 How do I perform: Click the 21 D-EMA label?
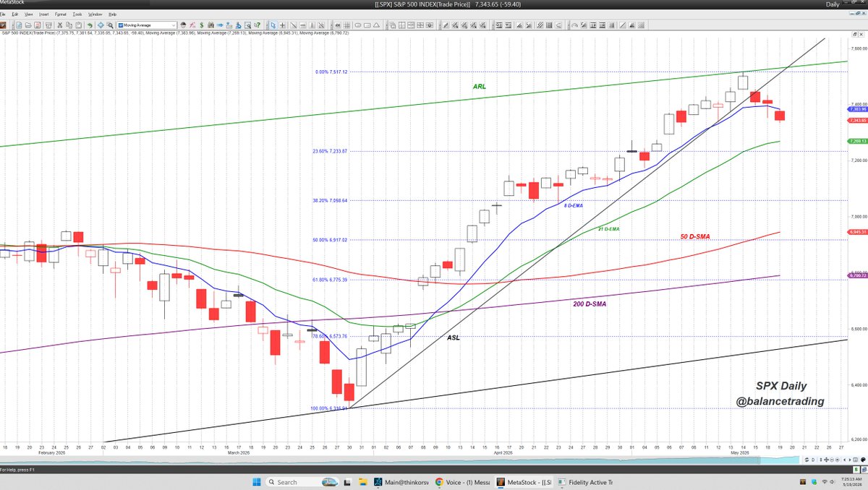609,229
